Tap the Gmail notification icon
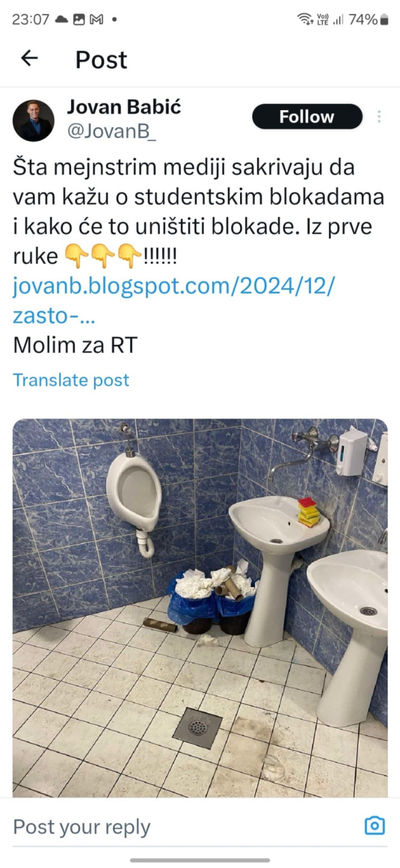Image resolution: width=400 pixels, height=868 pixels. pos(96,20)
